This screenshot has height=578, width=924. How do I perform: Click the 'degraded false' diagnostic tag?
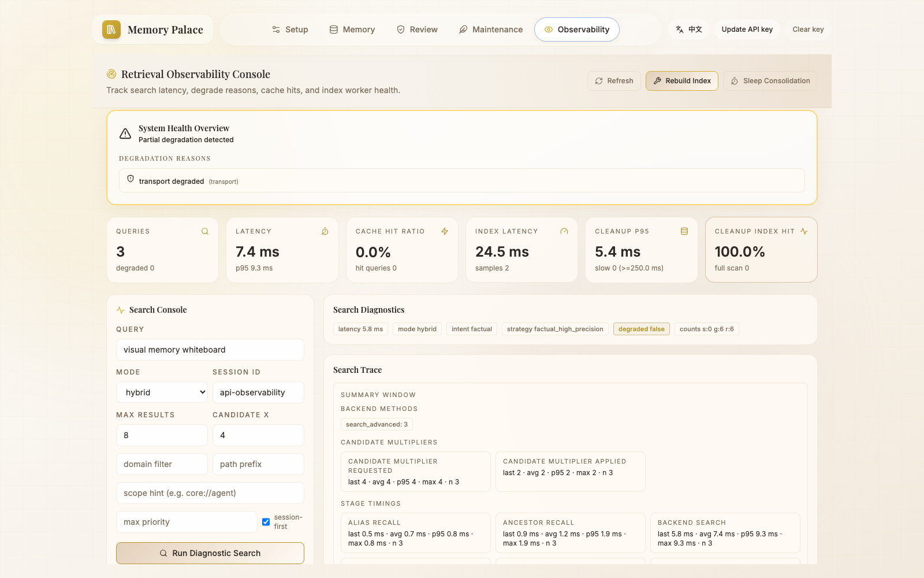tap(642, 329)
